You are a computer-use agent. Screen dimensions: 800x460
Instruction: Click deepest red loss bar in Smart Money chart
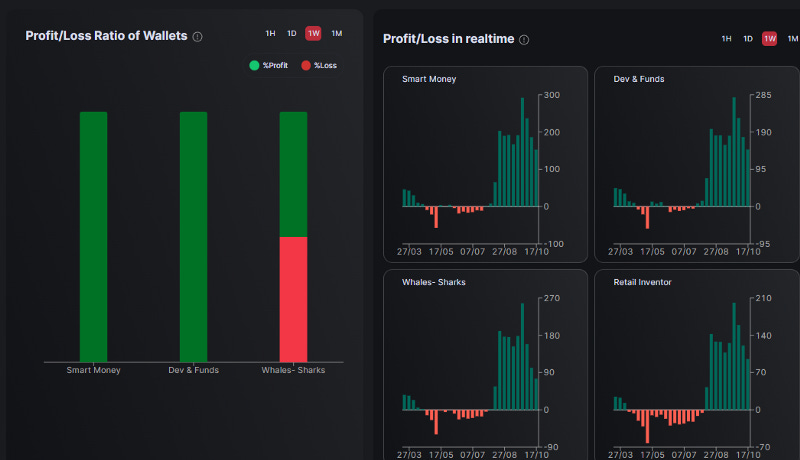436,217
